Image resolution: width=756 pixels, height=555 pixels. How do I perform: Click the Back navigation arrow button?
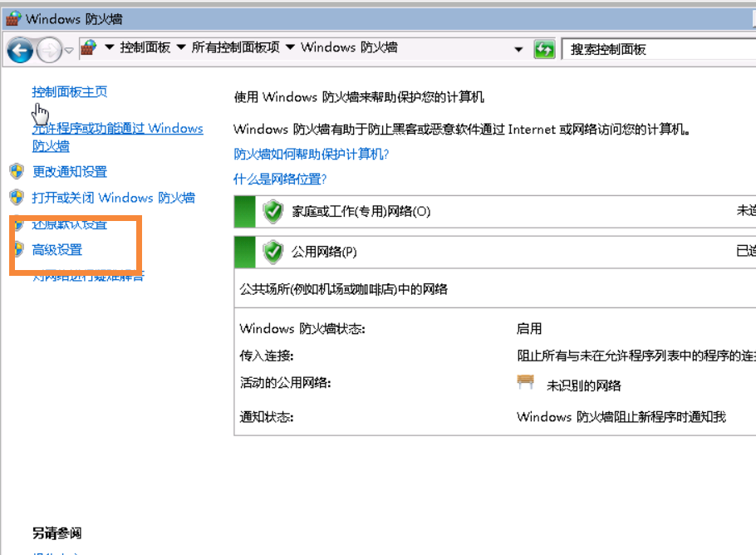[20, 50]
